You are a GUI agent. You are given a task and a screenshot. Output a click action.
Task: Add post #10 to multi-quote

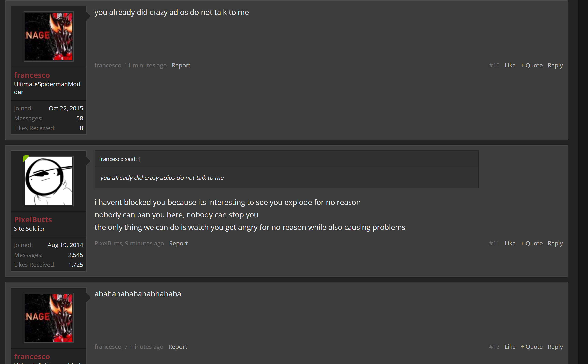tap(531, 65)
